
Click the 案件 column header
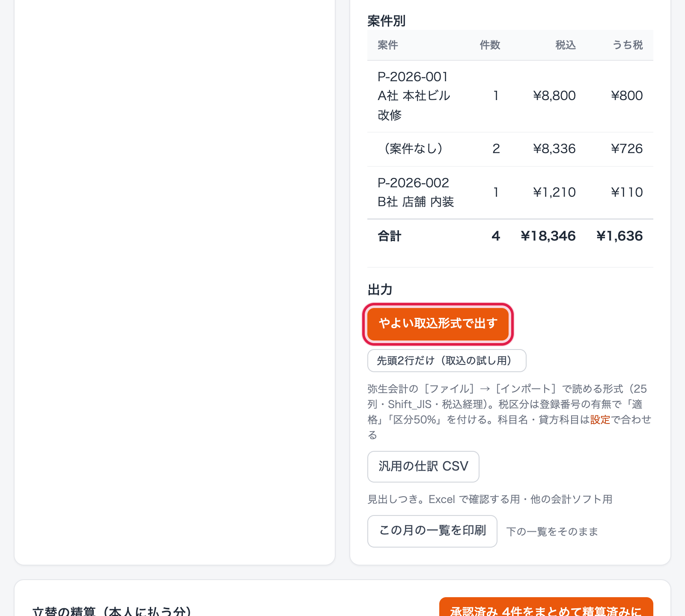387,45
